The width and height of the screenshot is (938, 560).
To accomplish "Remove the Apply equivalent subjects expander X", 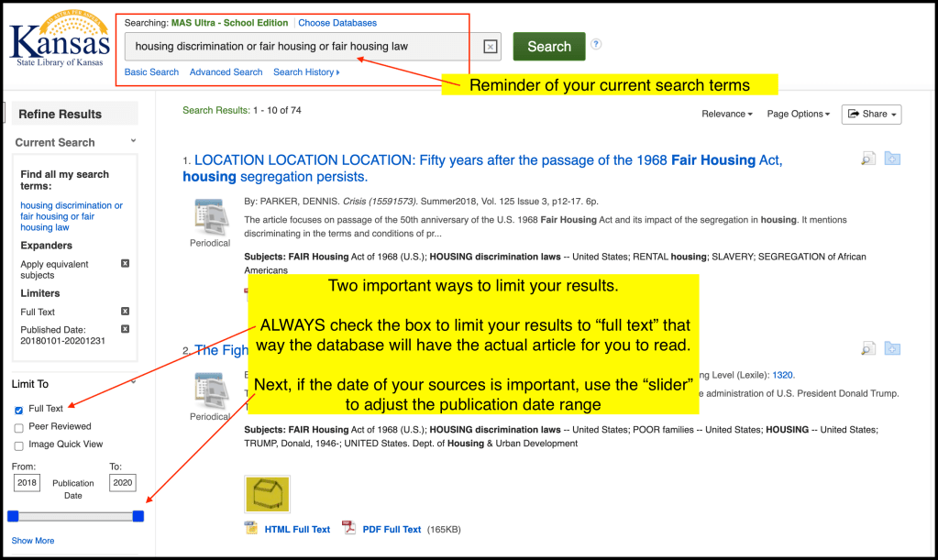I will click(126, 264).
